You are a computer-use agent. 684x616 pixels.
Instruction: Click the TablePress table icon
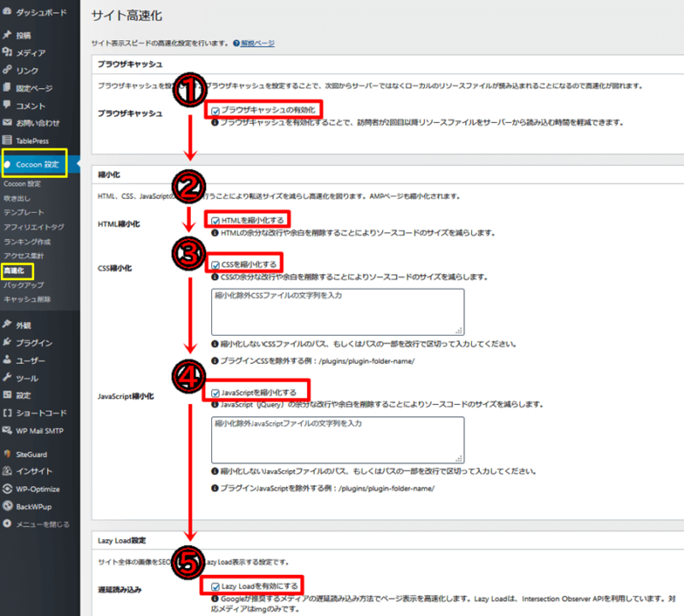tap(7, 140)
